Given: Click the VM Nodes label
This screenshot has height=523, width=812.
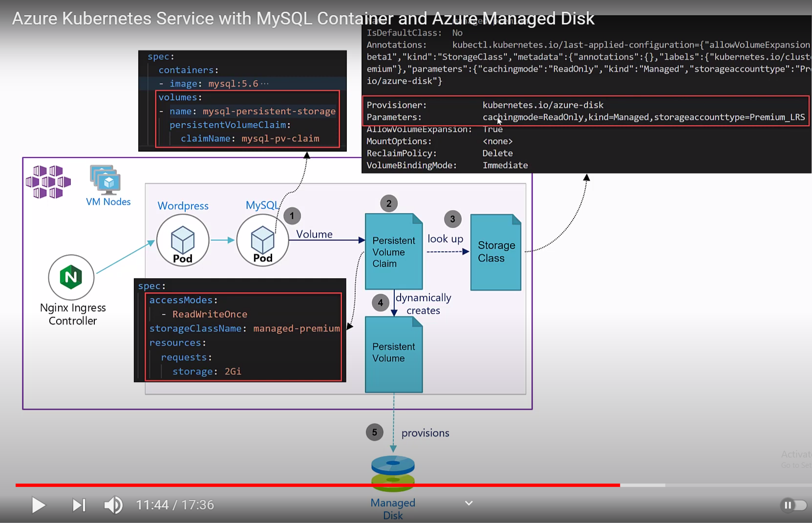Looking at the screenshot, I should coord(108,202).
